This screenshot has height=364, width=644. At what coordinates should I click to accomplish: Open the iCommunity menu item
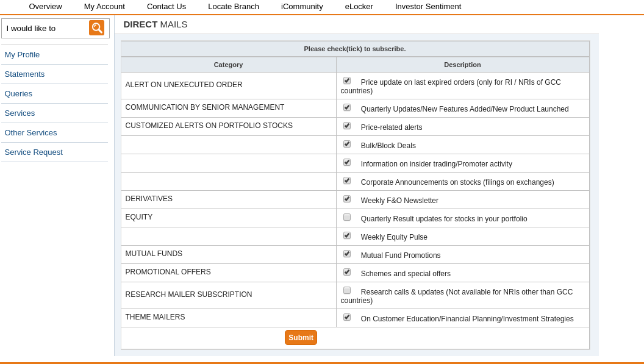coord(302,7)
